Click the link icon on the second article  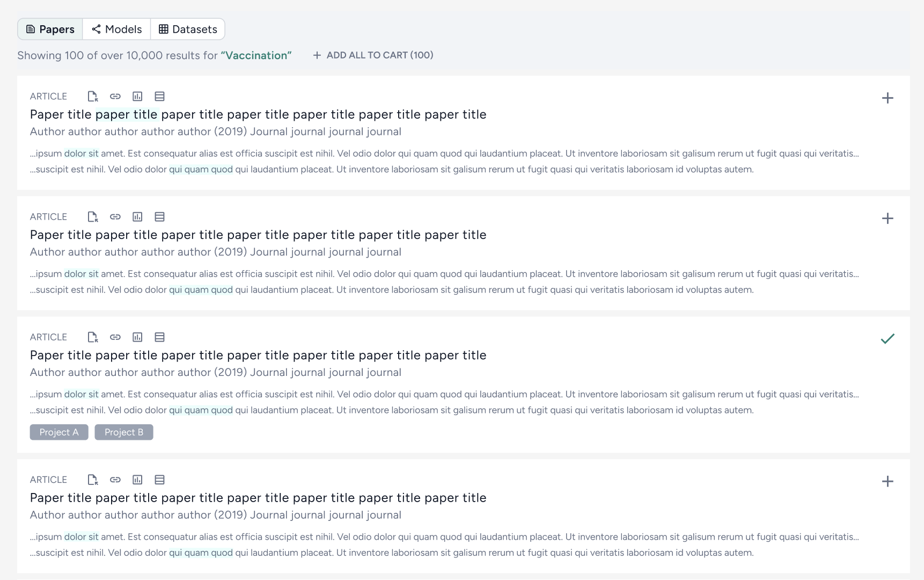115,216
